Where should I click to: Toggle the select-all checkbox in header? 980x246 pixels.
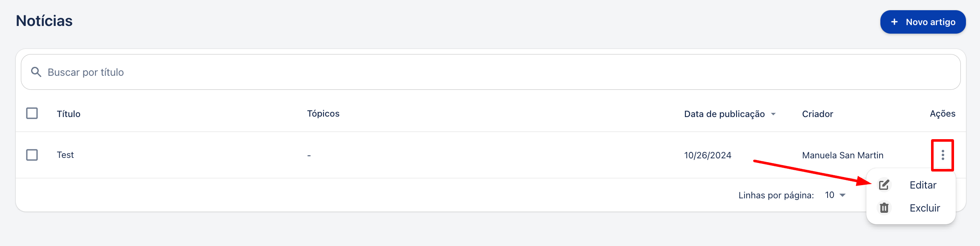(32, 113)
